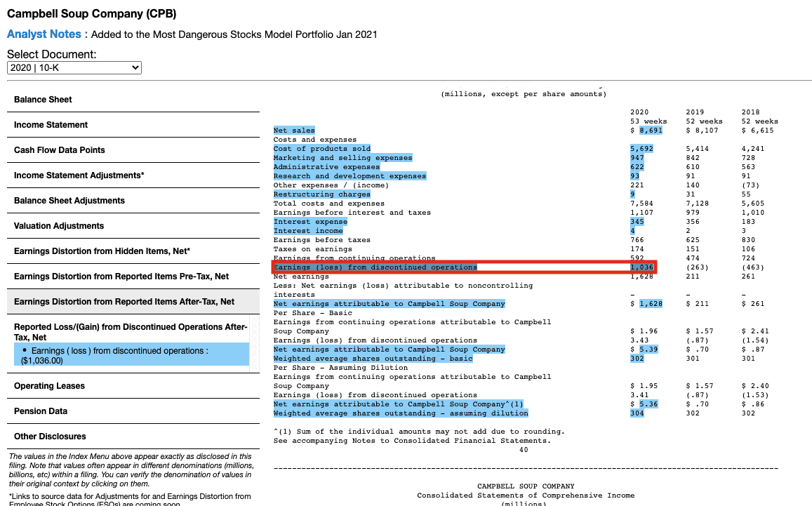Click the highlighted 345 interest expense value

pos(637,222)
